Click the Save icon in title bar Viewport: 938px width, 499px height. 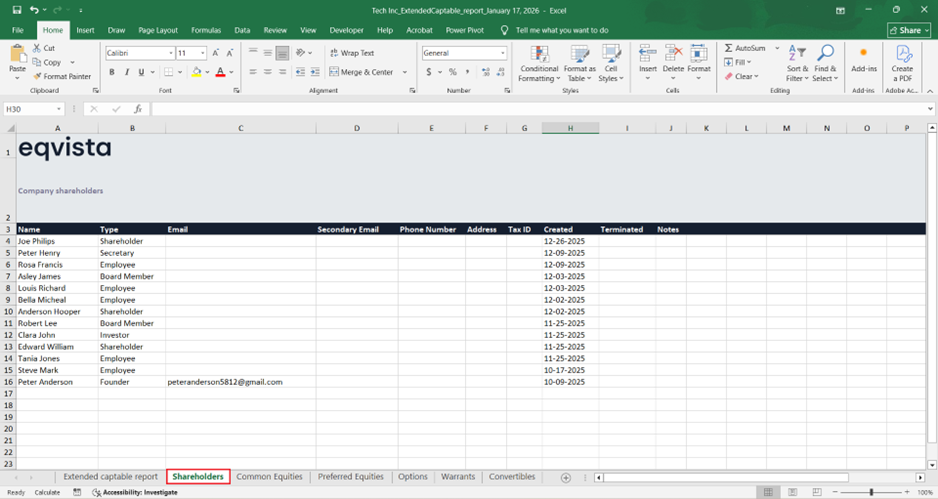click(x=17, y=9)
